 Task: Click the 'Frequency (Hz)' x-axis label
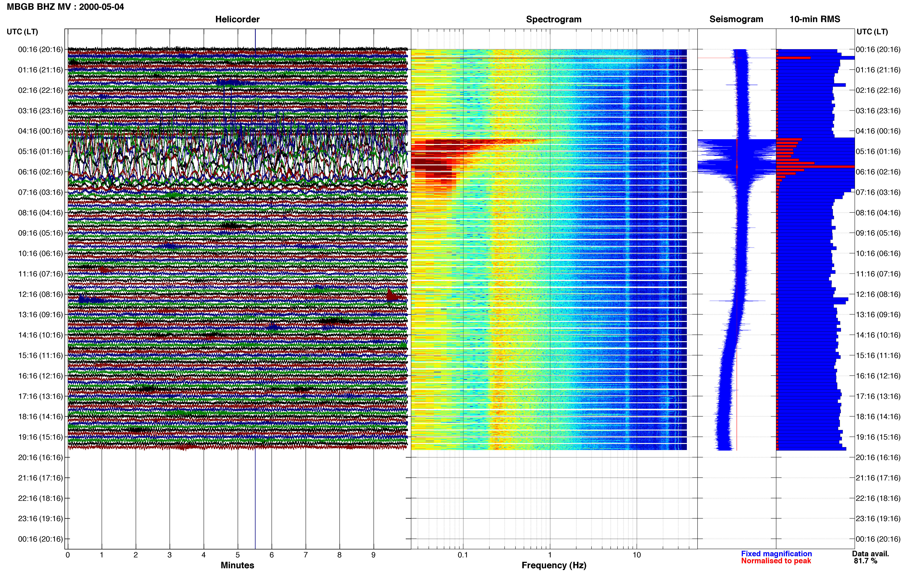[554, 565]
